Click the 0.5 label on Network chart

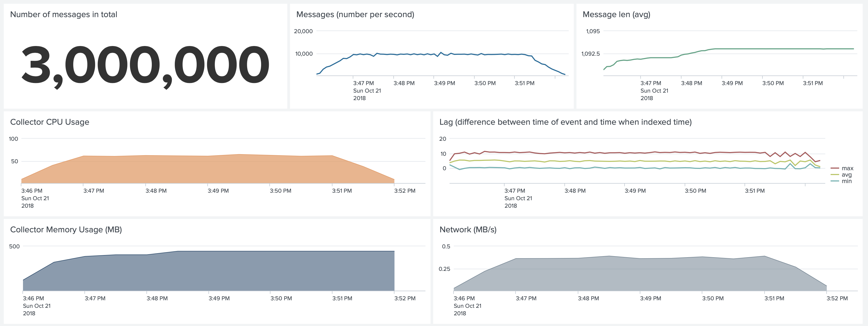click(446, 246)
